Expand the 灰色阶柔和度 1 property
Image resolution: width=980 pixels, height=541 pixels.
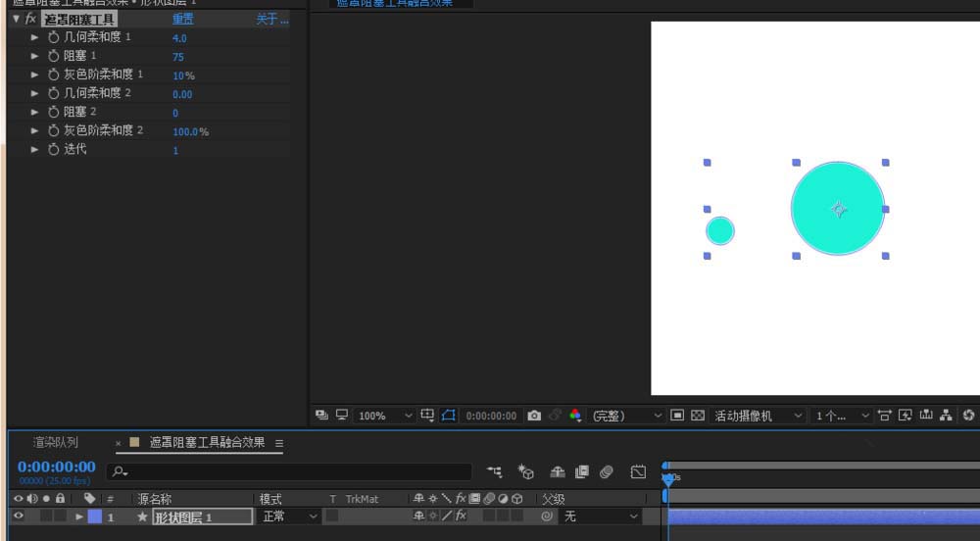click(x=35, y=74)
